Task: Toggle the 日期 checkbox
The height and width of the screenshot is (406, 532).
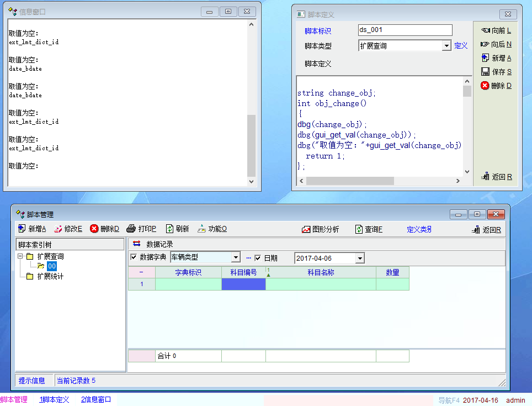Action: pos(258,258)
